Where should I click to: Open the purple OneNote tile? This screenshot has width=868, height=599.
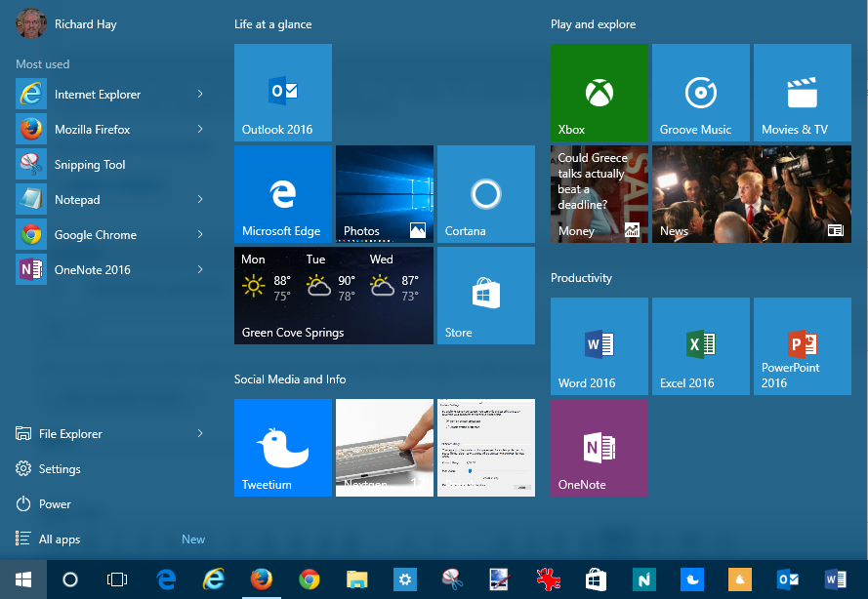coord(599,448)
